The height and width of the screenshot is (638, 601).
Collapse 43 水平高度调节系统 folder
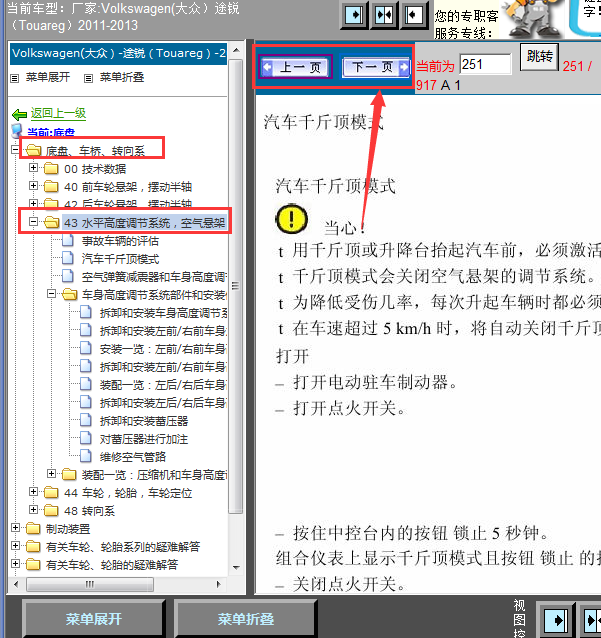click(33, 221)
